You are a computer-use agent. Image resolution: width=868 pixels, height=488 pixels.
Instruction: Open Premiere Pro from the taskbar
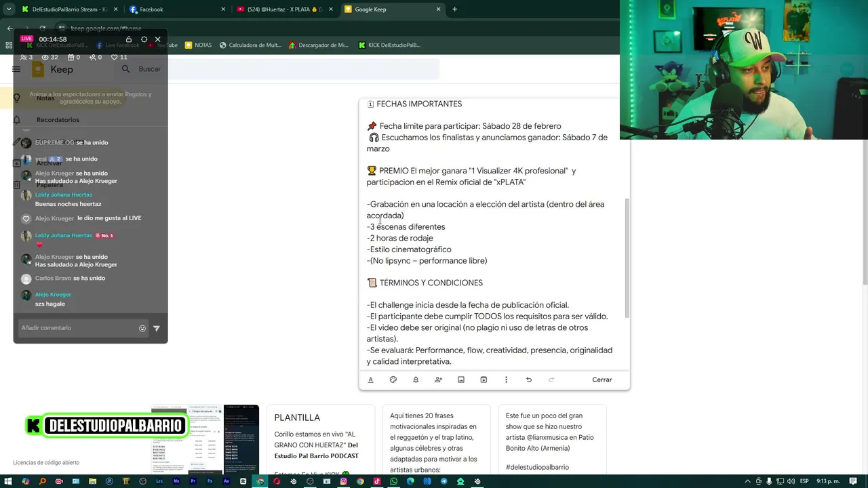point(193,481)
